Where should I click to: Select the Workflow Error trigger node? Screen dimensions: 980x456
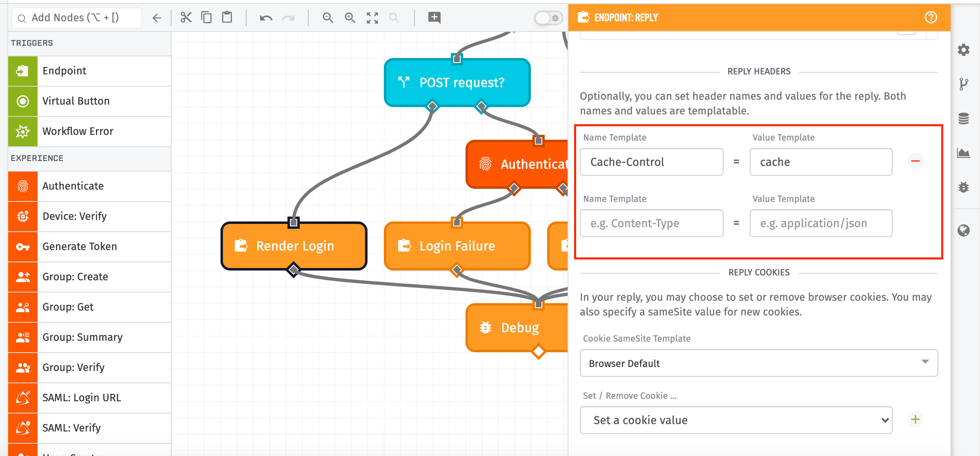tap(89, 131)
